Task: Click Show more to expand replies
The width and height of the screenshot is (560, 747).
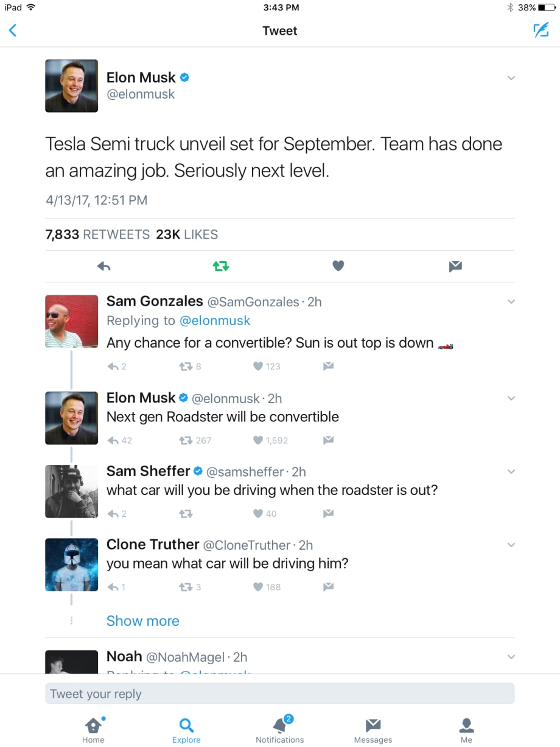Action: point(143,621)
